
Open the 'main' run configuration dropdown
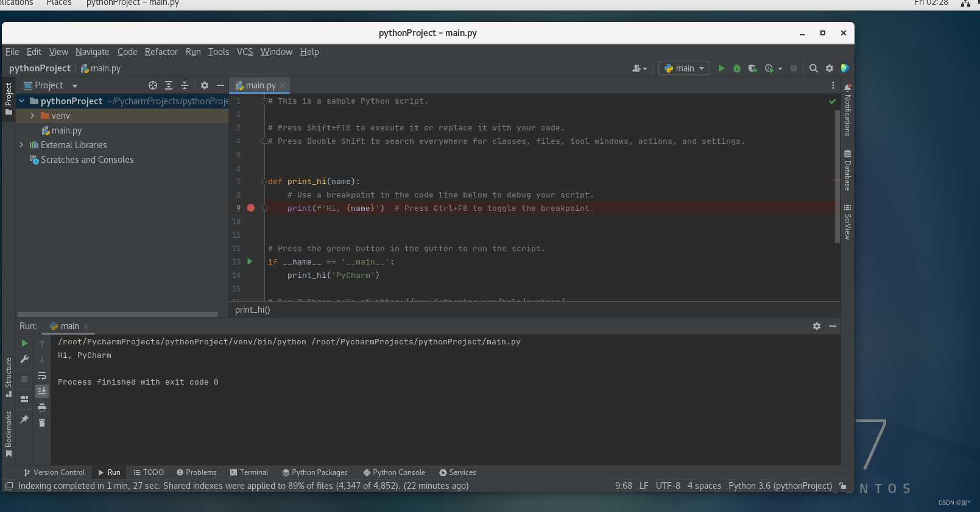pos(685,68)
